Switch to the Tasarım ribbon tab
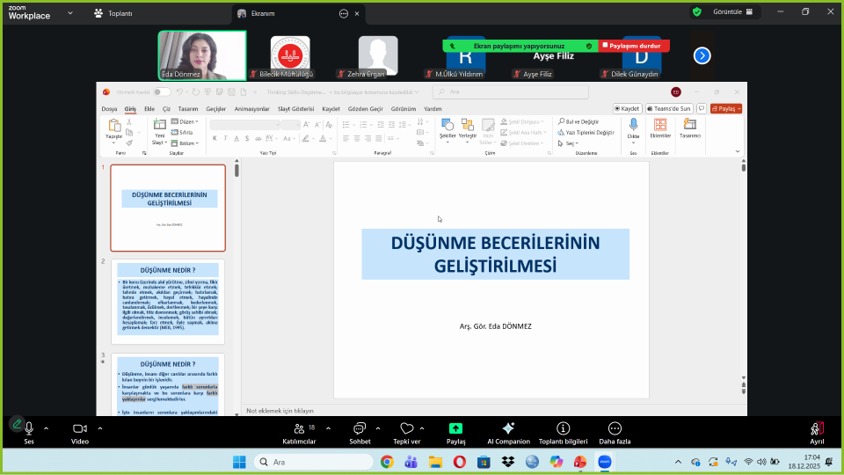 tap(188, 108)
